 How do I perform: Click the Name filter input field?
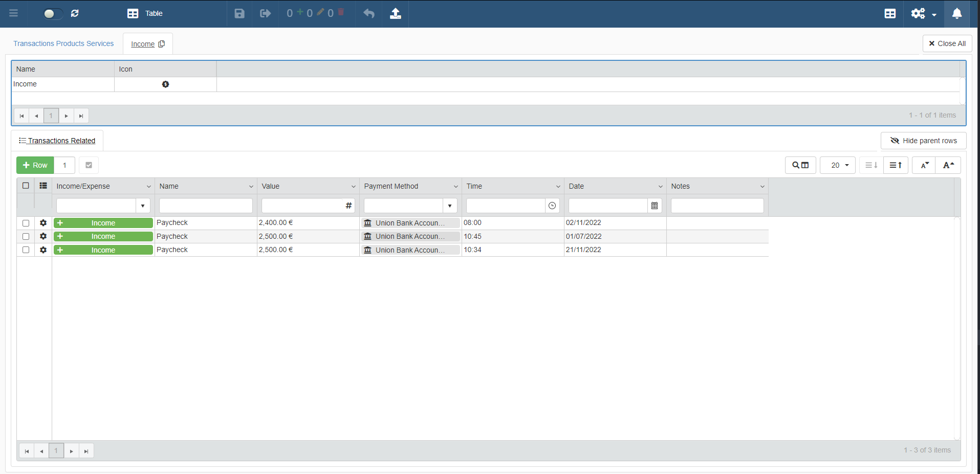[x=206, y=206]
